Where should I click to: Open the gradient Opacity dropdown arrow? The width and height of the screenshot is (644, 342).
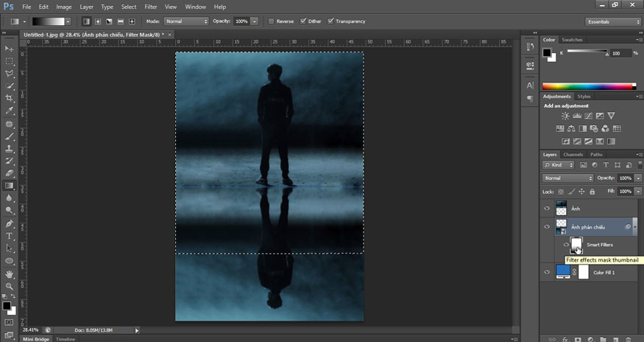(255, 21)
